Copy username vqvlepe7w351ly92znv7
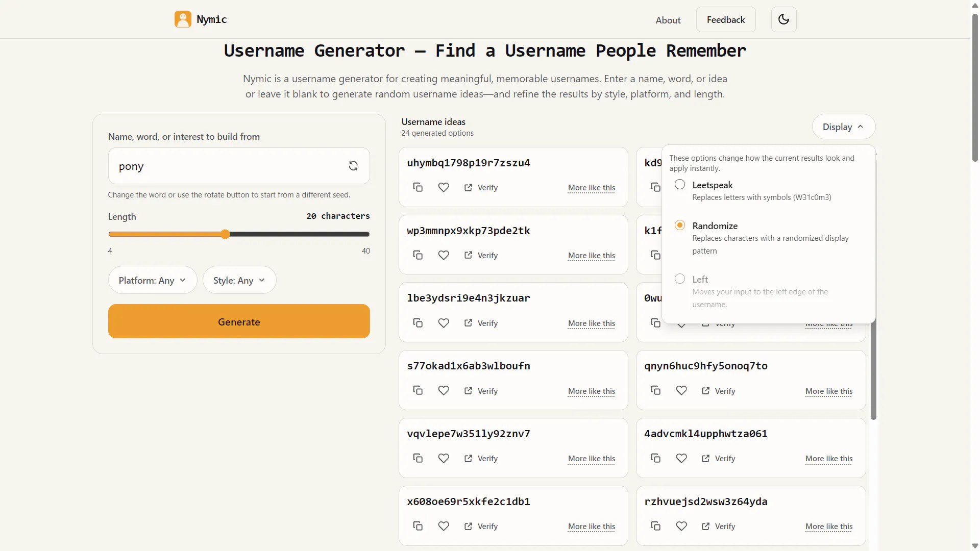The height and width of the screenshot is (551, 980). (x=418, y=458)
